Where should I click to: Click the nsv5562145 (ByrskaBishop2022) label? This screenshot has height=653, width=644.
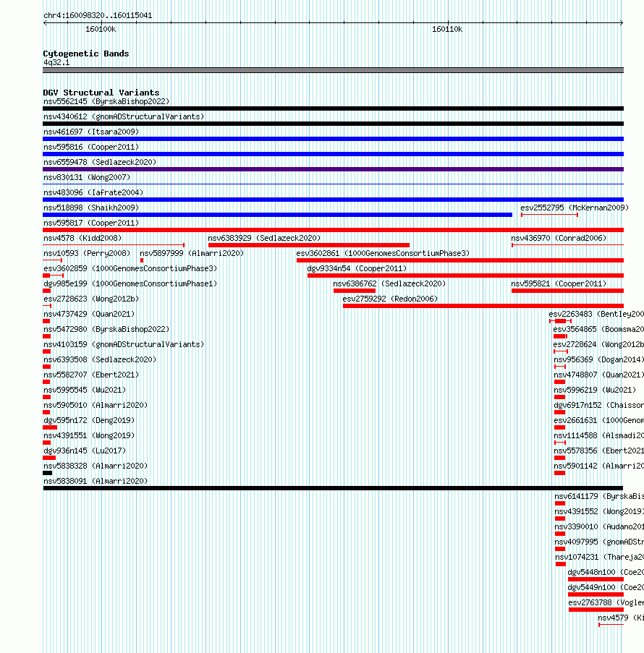[106, 102]
